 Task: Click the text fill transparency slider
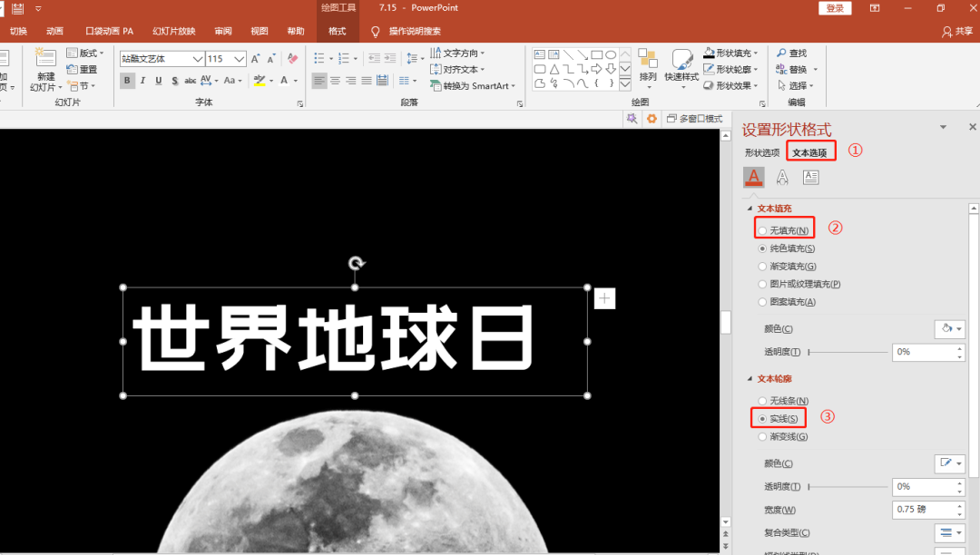click(x=848, y=352)
